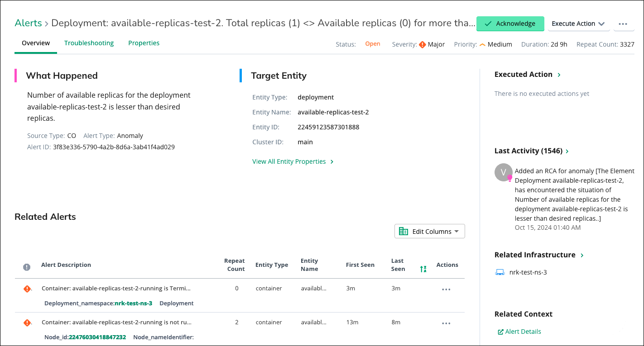Go back to Alerts breadcrumb

28,23
